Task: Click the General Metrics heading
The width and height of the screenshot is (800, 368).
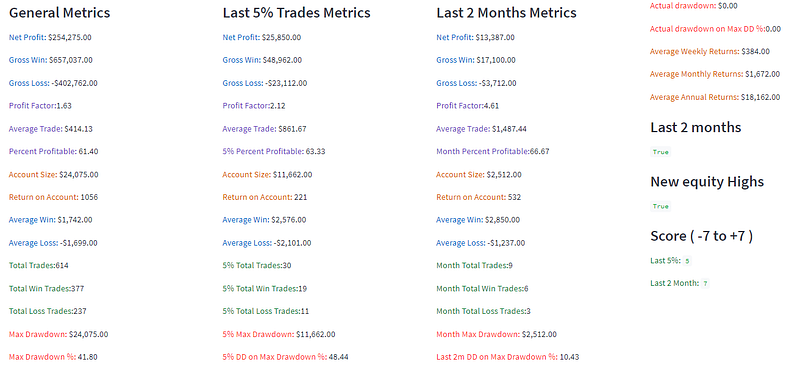Action: [59, 13]
